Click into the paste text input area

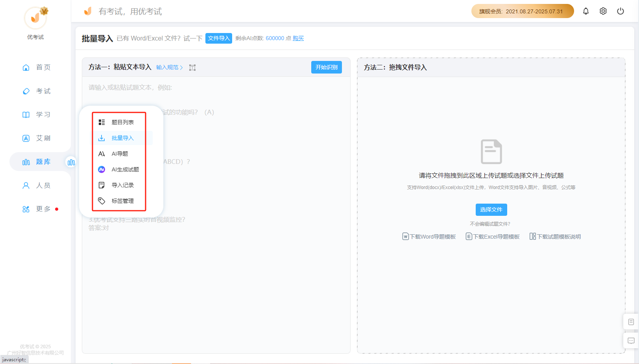(216, 215)
